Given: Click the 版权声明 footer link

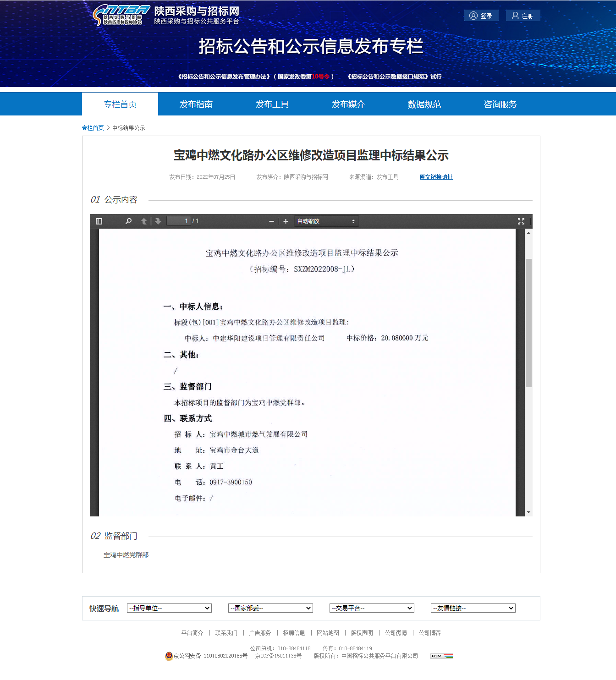Looking at the screenshot, I should tap(362, 633).
